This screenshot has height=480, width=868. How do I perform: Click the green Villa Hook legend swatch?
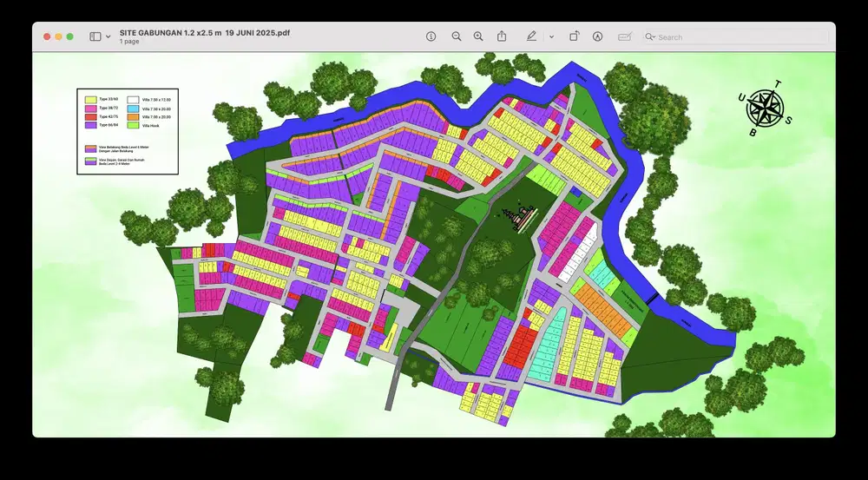click(133, 125)
